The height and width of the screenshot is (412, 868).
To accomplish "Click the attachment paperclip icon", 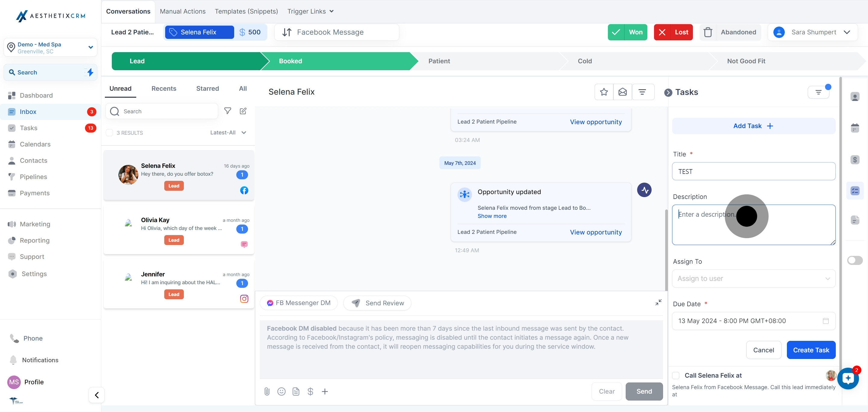I will coord(267,392).
